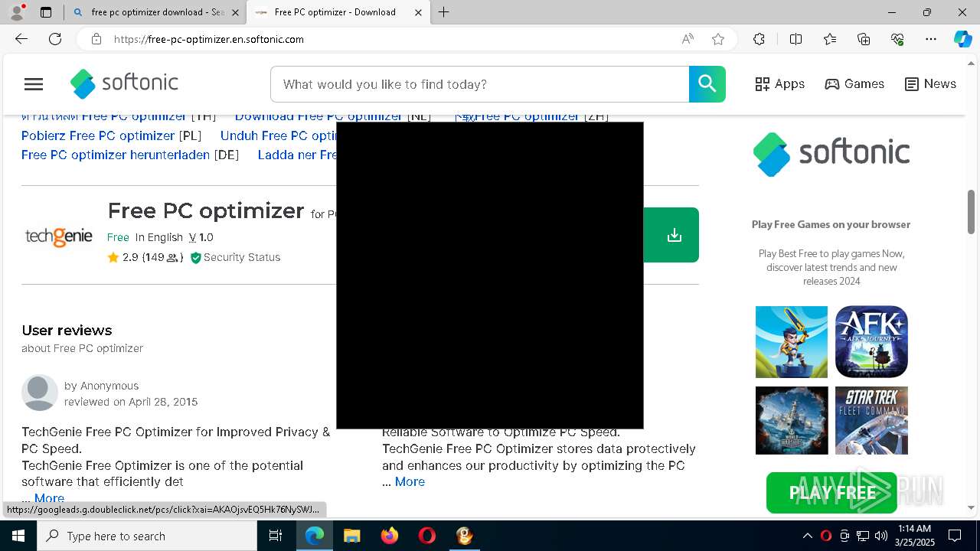The width and height of the screenshot is (980, 551).
Task: View site information lock icon
Action: click(96, 39)
